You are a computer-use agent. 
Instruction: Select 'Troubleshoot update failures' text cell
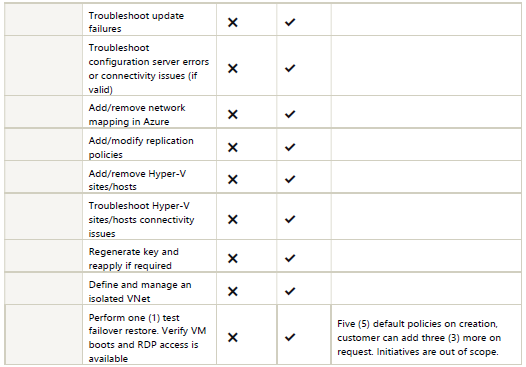[149, 19]
